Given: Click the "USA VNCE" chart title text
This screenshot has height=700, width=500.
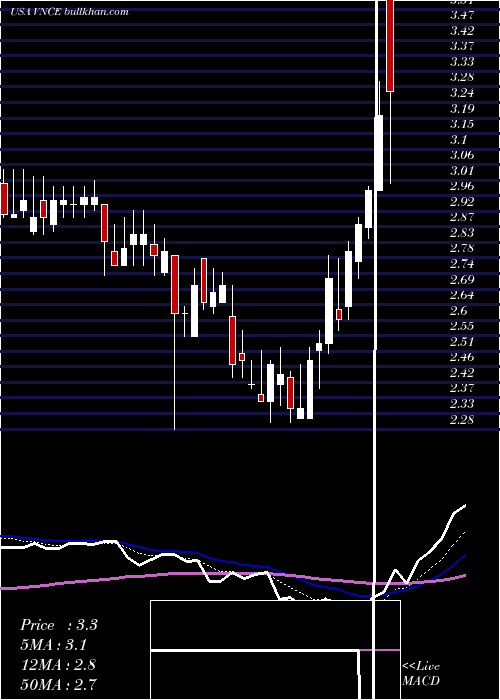Looking at the screenshot, I should tap(37, 11).
